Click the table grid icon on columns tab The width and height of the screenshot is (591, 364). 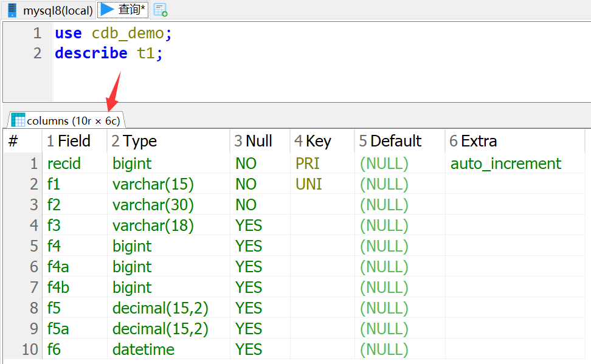pyautogui.click(x=18, y=120)
